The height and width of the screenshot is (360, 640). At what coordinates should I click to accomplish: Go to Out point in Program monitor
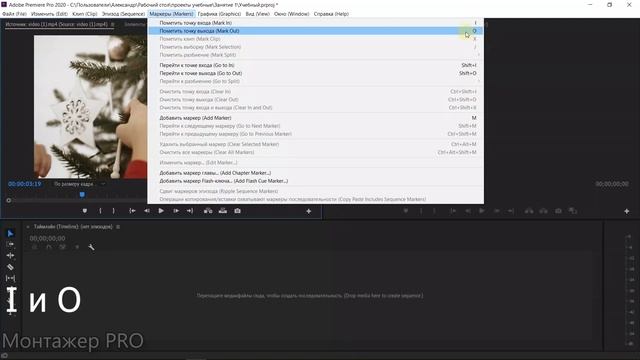click(x=511, y=211)
